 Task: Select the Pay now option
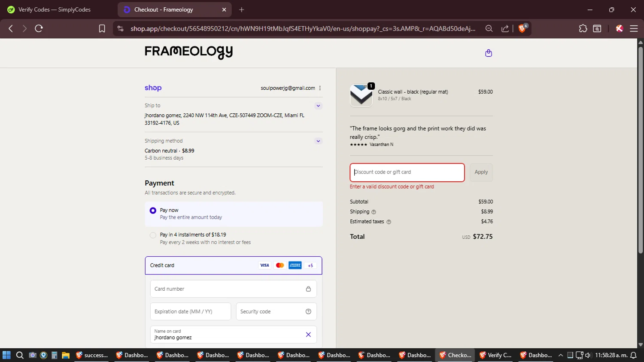tap(234, 214)
